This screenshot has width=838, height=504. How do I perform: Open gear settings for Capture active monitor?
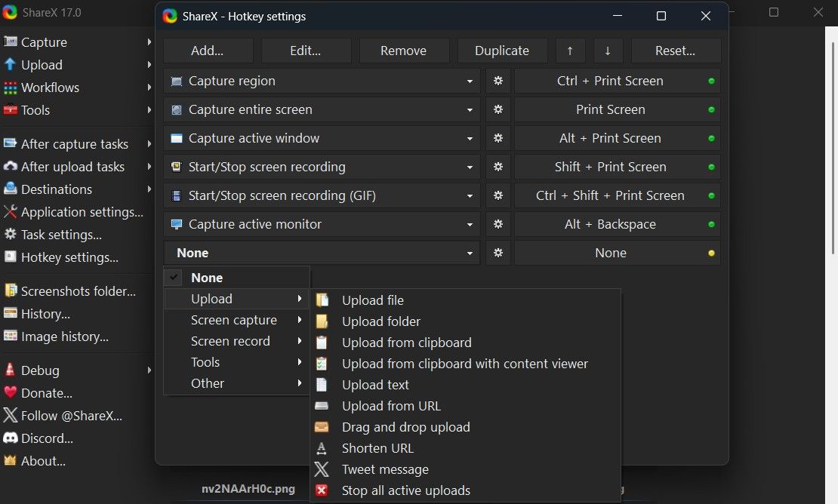(x=498, y=224)
